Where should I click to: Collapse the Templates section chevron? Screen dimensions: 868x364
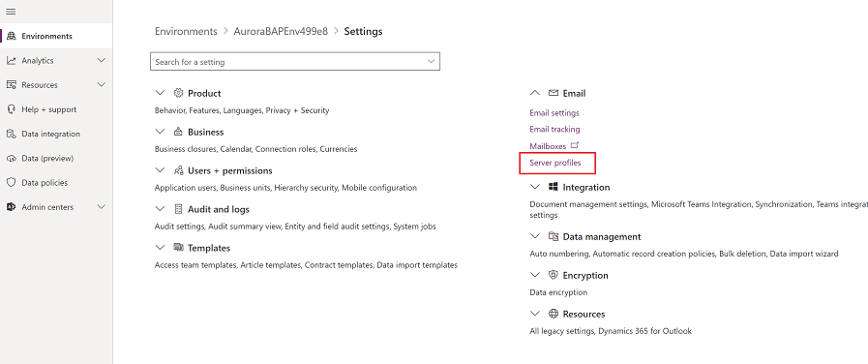pyautogui.click(x=160, y=248)
